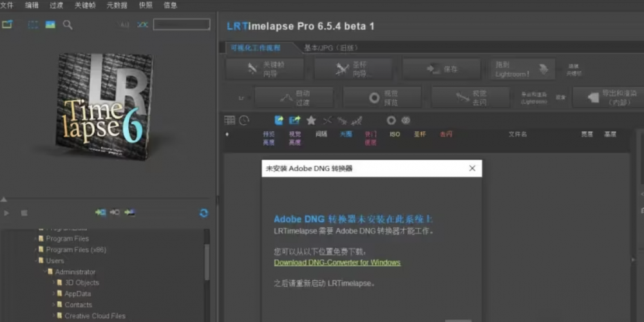The height and width of the screenshot is (322, 644).
Task: Click the Download DNG-Converter for Windows link
Action: (337, 263)
